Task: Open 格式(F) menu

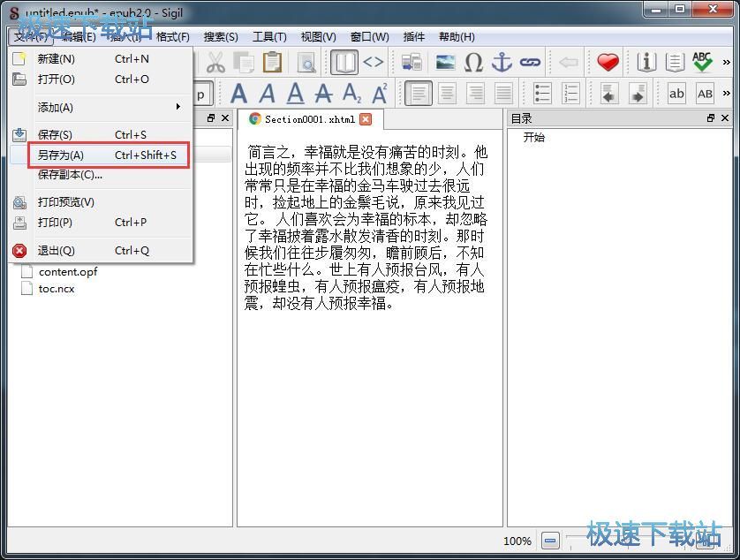Action: pos(173,37)
